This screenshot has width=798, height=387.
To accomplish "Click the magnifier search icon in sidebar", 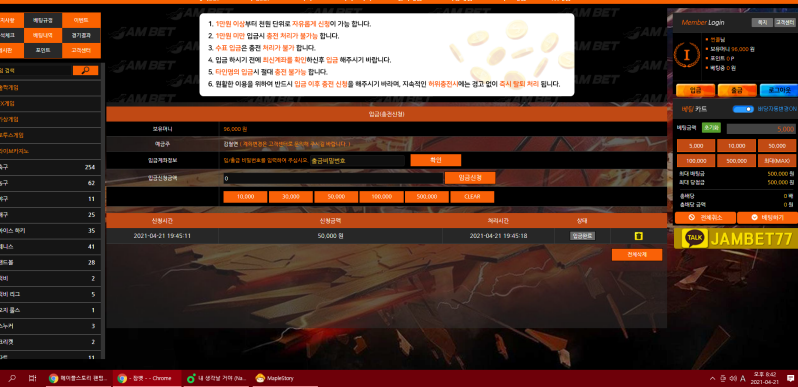I will [86, 70].
